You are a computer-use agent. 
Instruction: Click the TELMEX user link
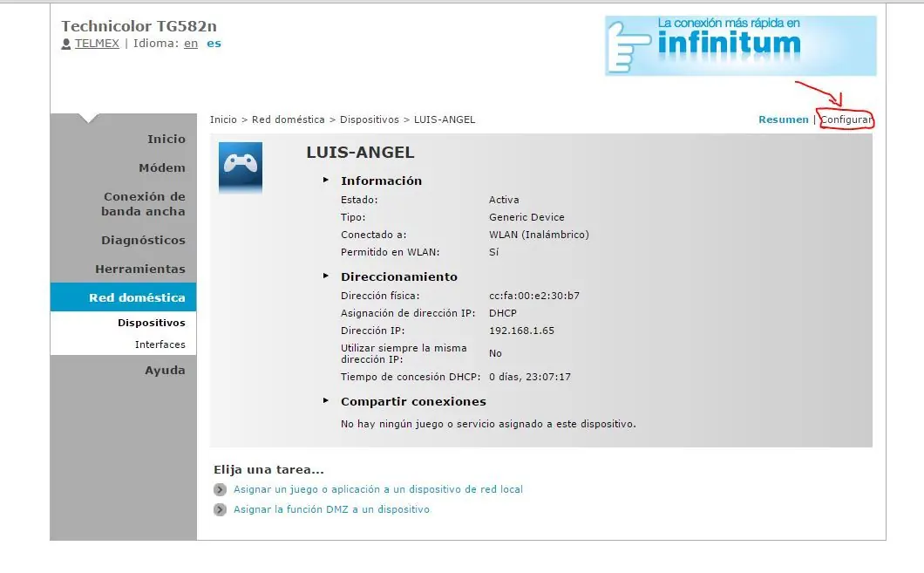pos(97,44)
